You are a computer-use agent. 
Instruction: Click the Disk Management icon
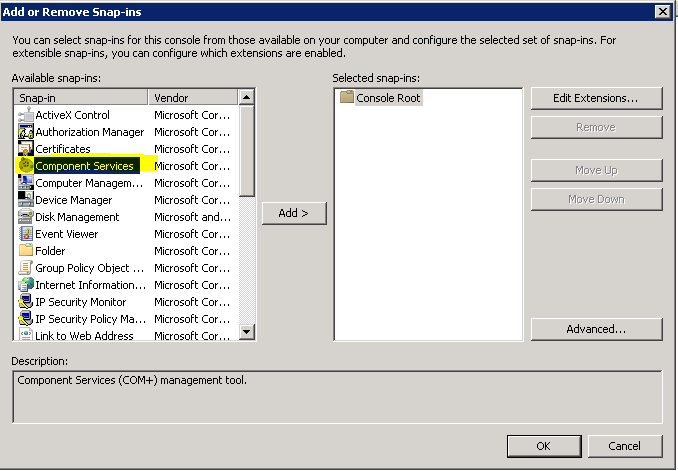(x=26, y=217)
